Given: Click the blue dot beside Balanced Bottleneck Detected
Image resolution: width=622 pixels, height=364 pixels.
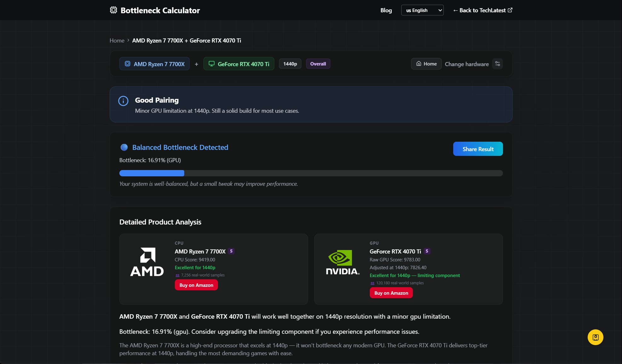Looking at the screenshot, I should tap(124, 147).
